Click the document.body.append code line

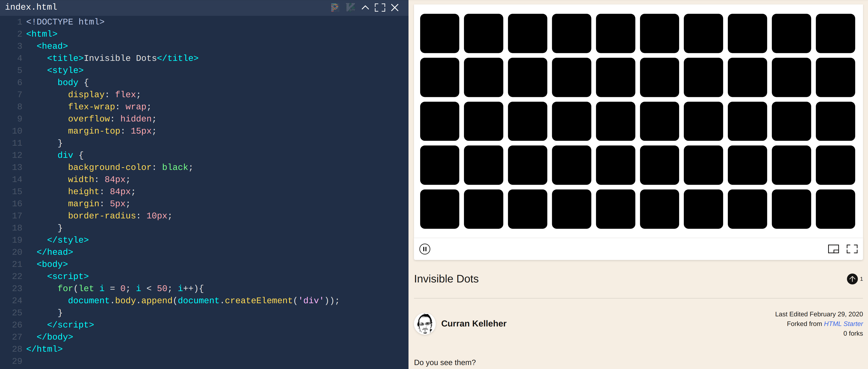[204, 301]
